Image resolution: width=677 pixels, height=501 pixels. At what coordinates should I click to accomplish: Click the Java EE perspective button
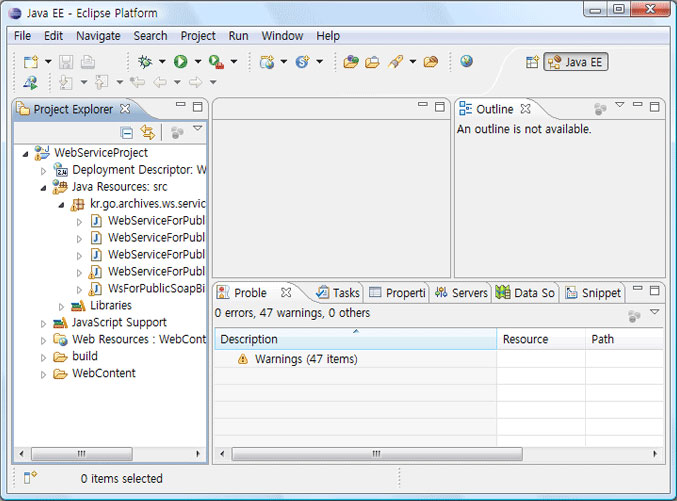coord(576,62)
